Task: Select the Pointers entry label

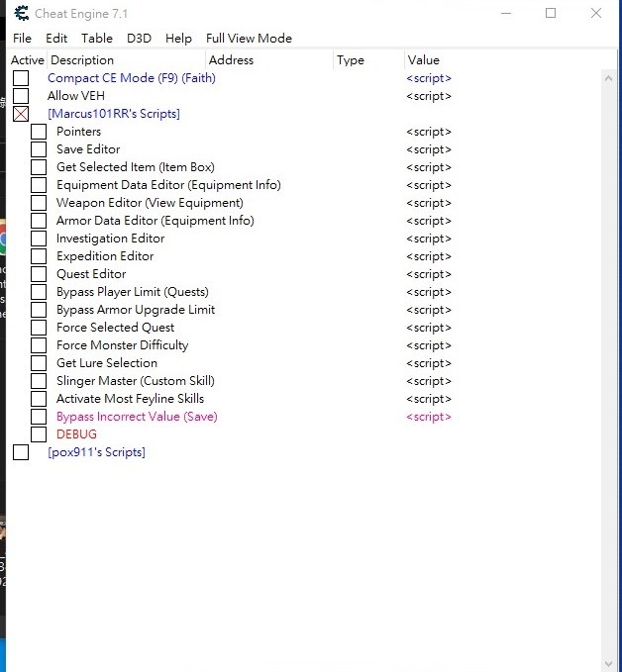Action: point(78,132)
